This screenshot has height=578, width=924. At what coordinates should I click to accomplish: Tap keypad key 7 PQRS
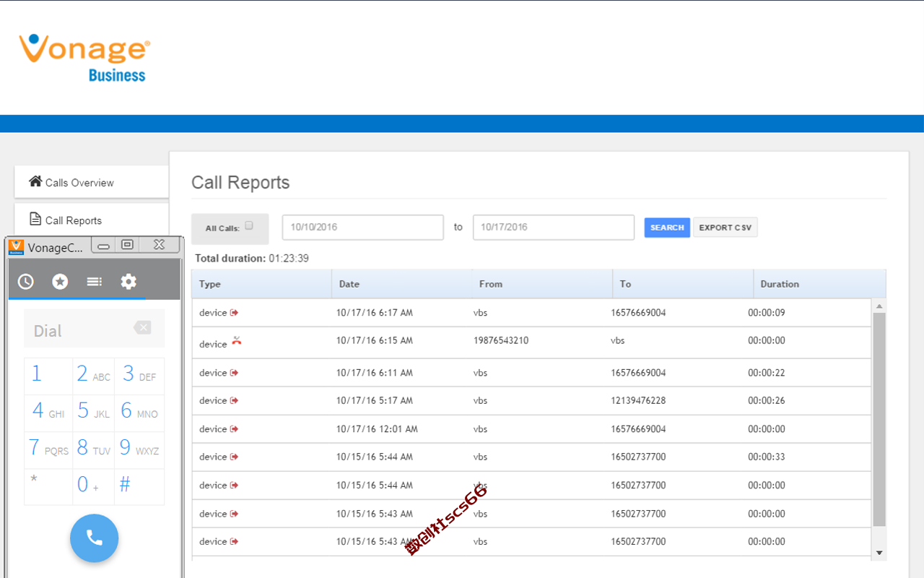tap(48, 449)
